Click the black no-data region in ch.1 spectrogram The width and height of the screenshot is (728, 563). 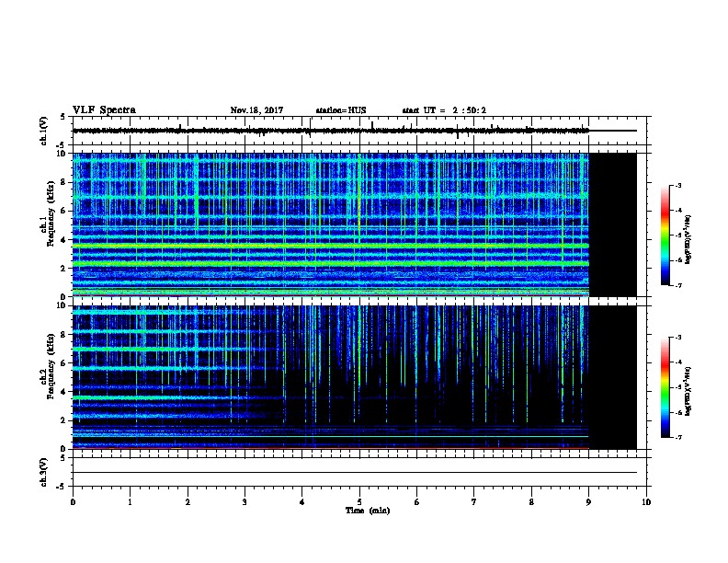pyautogui.click(x=613, y=224)
